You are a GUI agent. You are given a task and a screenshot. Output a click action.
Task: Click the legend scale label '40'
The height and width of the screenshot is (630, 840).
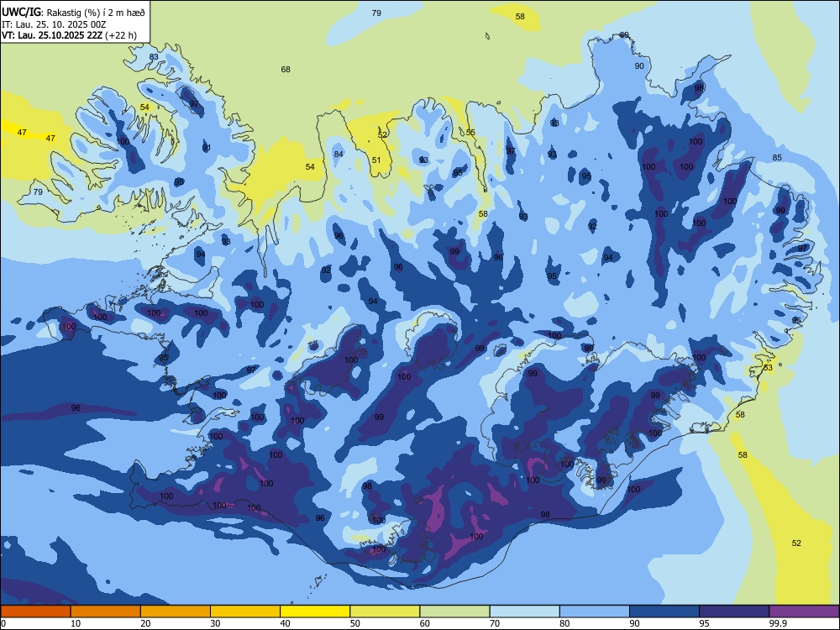point(285,623)
